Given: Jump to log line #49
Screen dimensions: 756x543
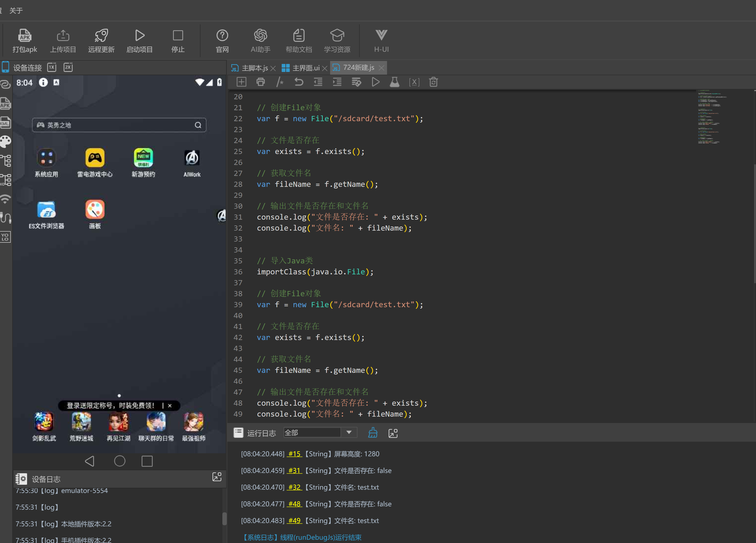Looking at the screenshot, I should [294, 520].
